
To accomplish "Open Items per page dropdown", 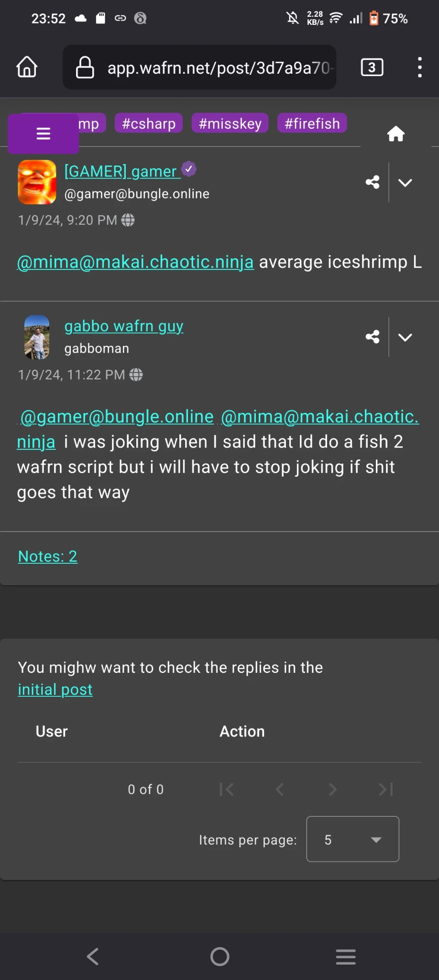I will point(352,839).
